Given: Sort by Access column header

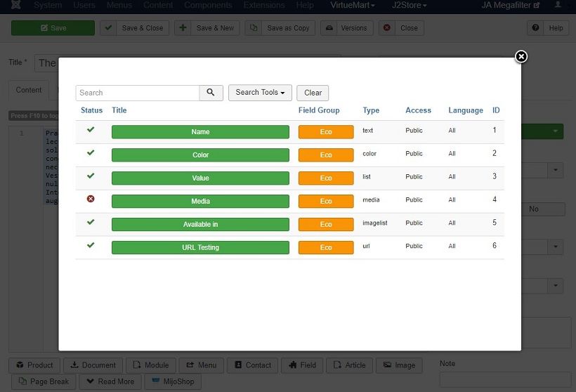Looking at the screenshot, I should click(x=418, y=110).
